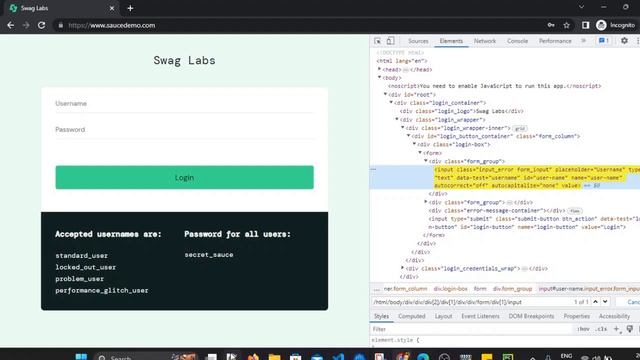Collapse the form node

point(420,153)
